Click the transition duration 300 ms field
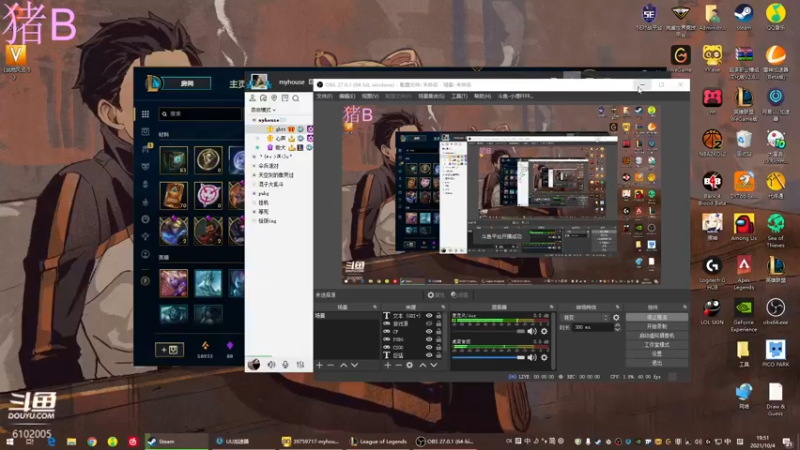The image size is (800, 450). [592, 327]
